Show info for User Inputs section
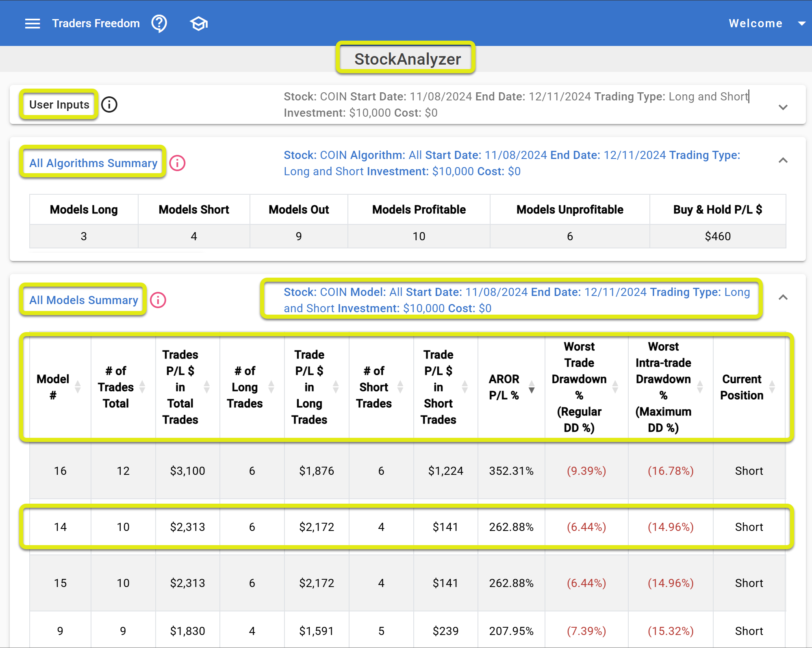Viewport: 812px width, 648px height. 109,104
